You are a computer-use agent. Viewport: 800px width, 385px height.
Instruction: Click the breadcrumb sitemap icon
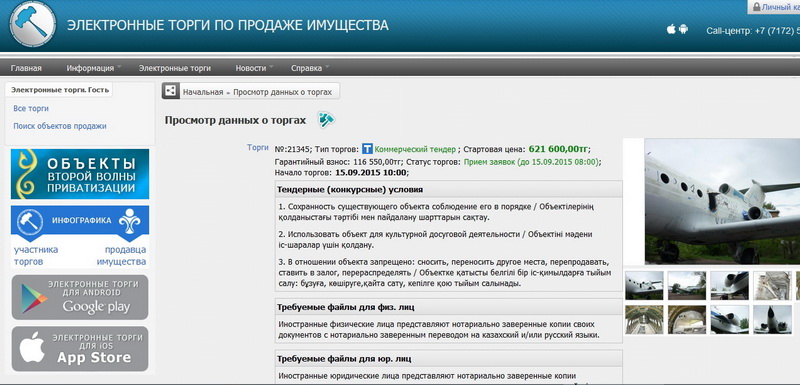[171, 91]
